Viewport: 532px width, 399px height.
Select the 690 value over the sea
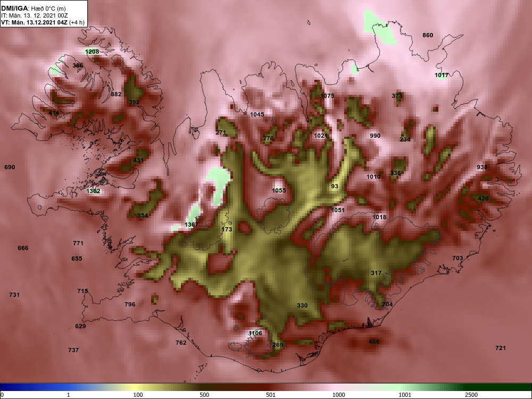[10, 167]
